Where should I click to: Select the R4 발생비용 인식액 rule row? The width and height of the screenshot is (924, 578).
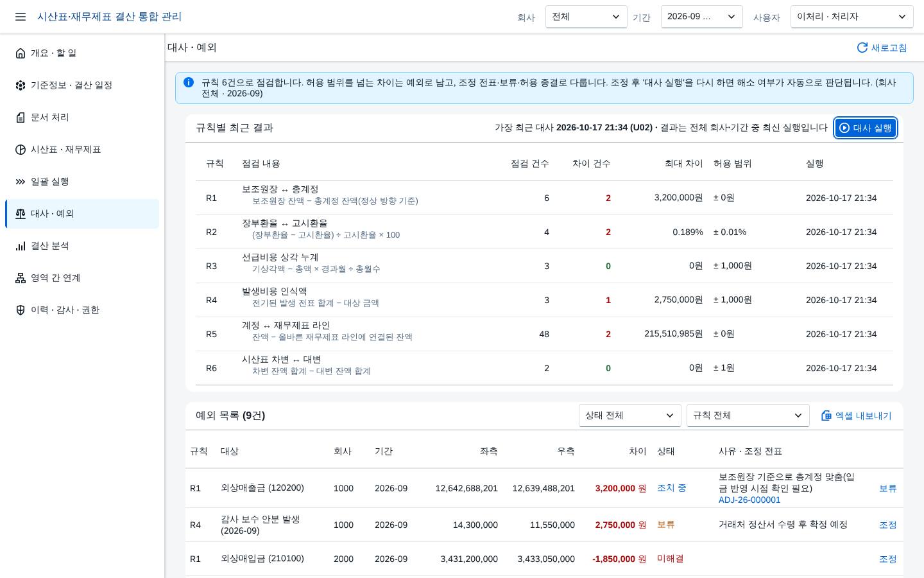[544, 300]
